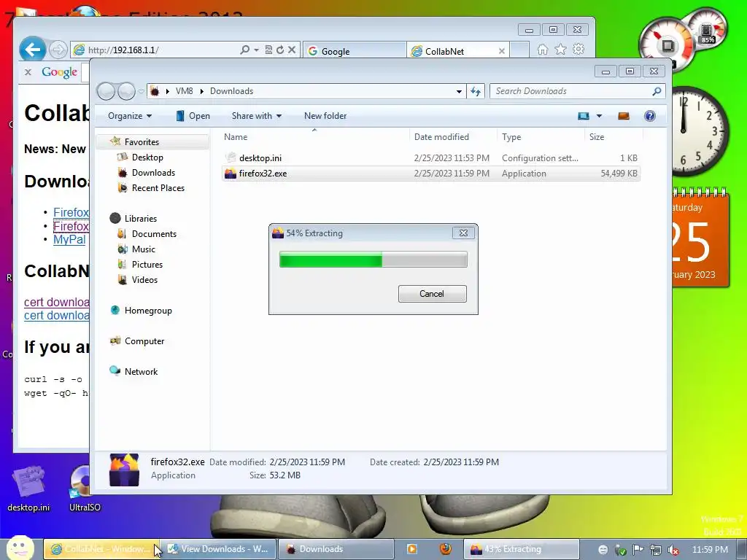Click the IE address bar search icon

point(245,50)
